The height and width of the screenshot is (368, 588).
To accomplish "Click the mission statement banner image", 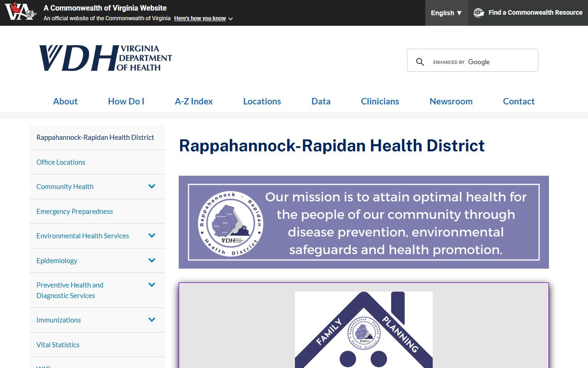I will pyautogui.click(x=364, y=222).
